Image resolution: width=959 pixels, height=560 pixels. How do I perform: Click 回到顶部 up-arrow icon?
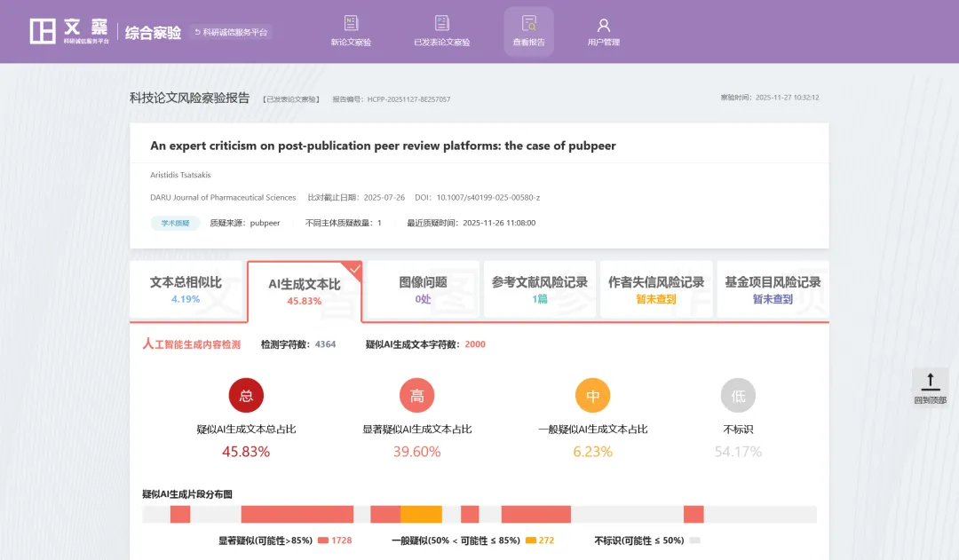coord(930,382)
